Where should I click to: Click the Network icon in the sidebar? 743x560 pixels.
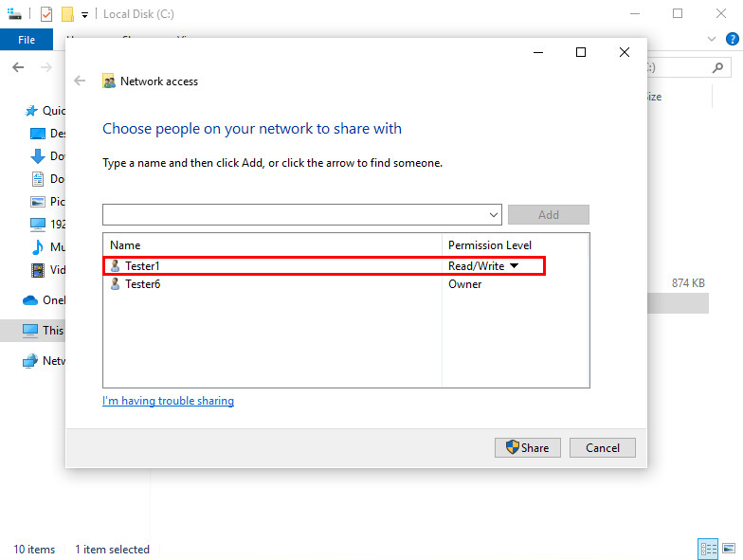click(31, 361)
